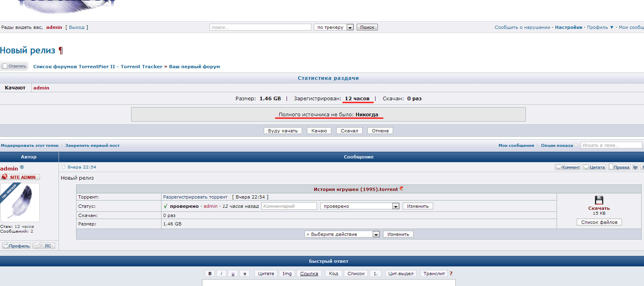
Task: Click the Комментарий input field
Action: pos(289,206)
